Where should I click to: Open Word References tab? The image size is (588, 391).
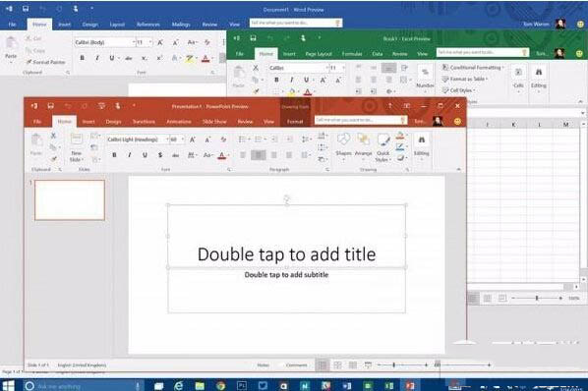point(148,25)
